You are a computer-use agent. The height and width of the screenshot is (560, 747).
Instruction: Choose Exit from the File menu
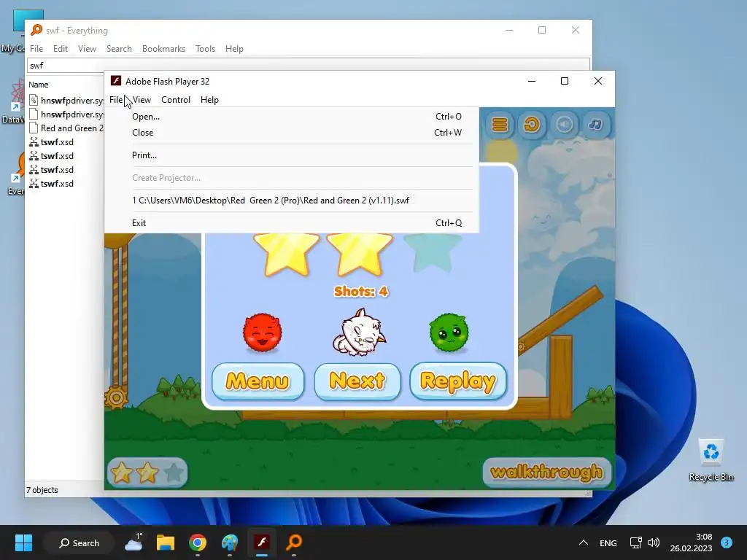coord(292,223)
